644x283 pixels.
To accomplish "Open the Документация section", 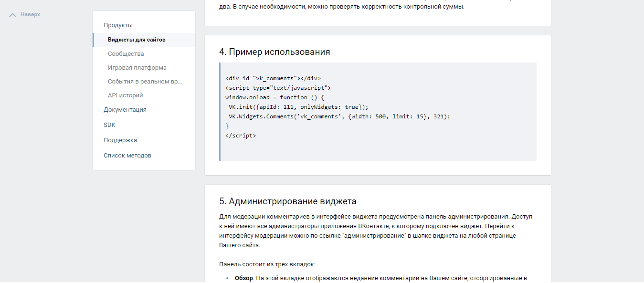I will pyautogui.click(x=125, y=109).
